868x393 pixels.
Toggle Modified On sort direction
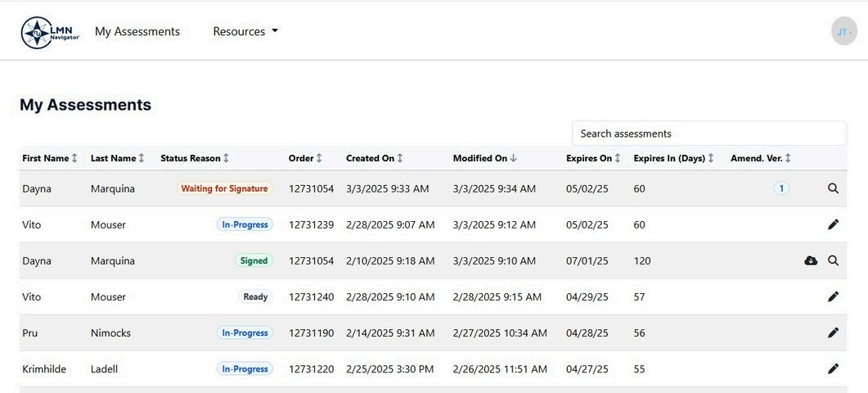(x=484, y=158)
